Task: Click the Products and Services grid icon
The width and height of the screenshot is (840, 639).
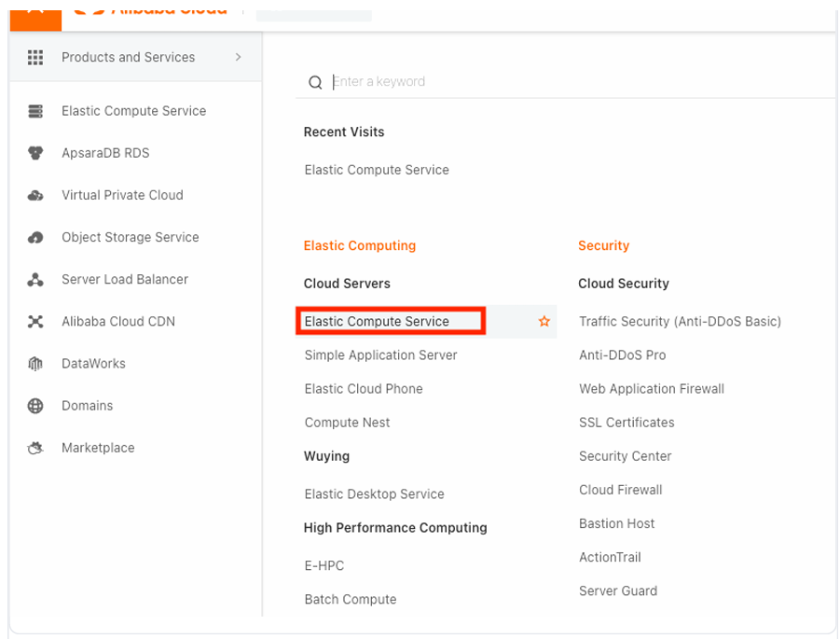Action: click(x=35, y=57)
